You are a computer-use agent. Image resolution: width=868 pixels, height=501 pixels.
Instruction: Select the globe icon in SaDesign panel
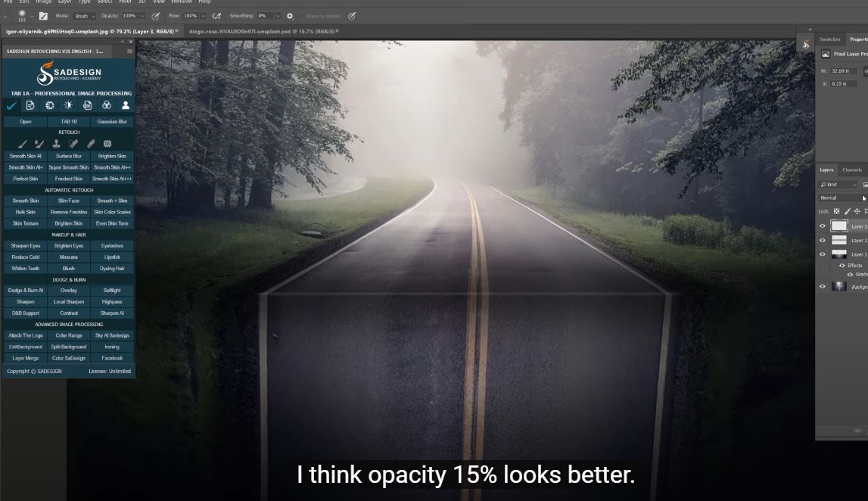pos(50,105)
